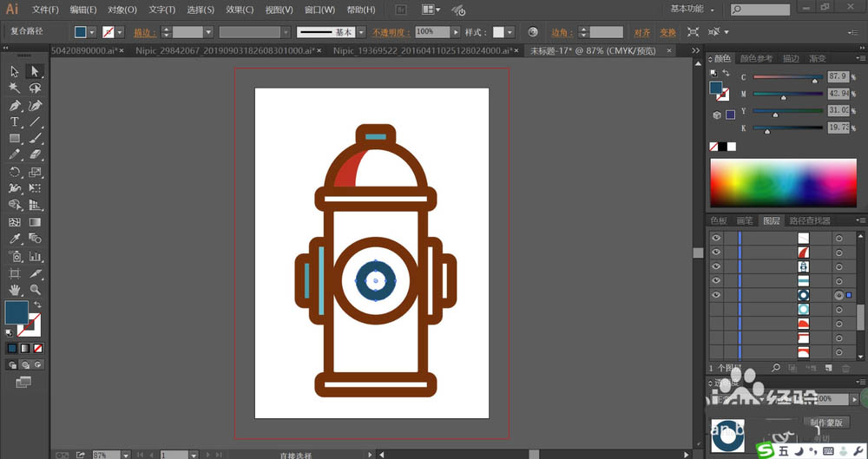Click the 对齐 align link

click(x=642, y=33)
